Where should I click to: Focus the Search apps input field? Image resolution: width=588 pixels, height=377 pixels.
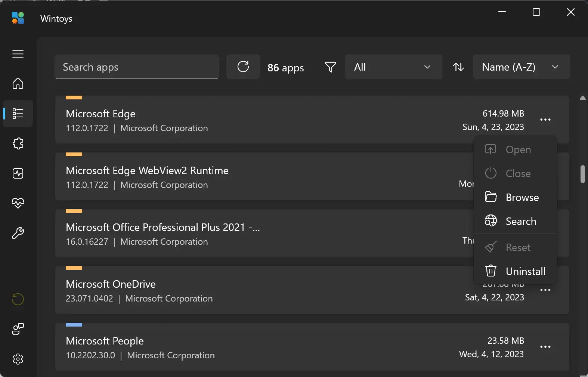[x=136, y=67]
